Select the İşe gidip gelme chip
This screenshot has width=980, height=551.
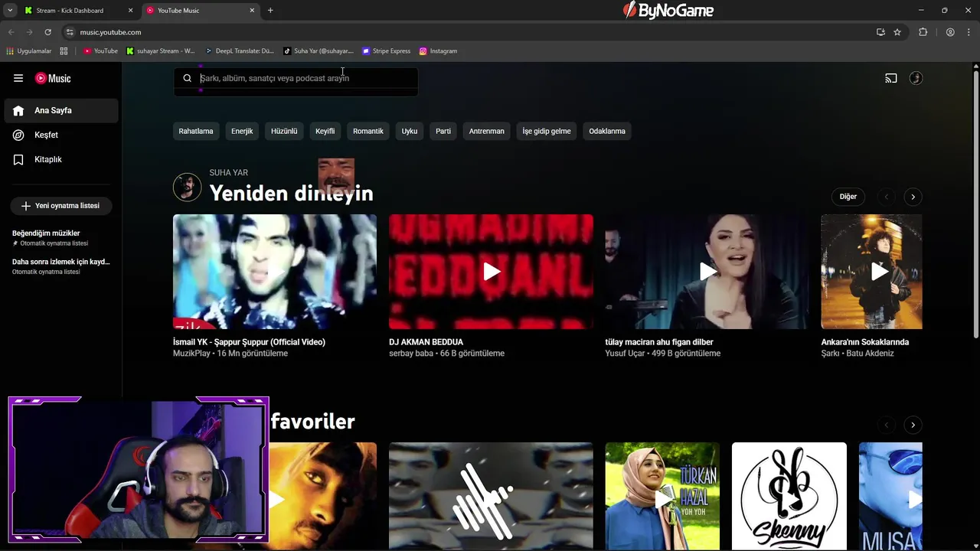[x=547, y=131]
